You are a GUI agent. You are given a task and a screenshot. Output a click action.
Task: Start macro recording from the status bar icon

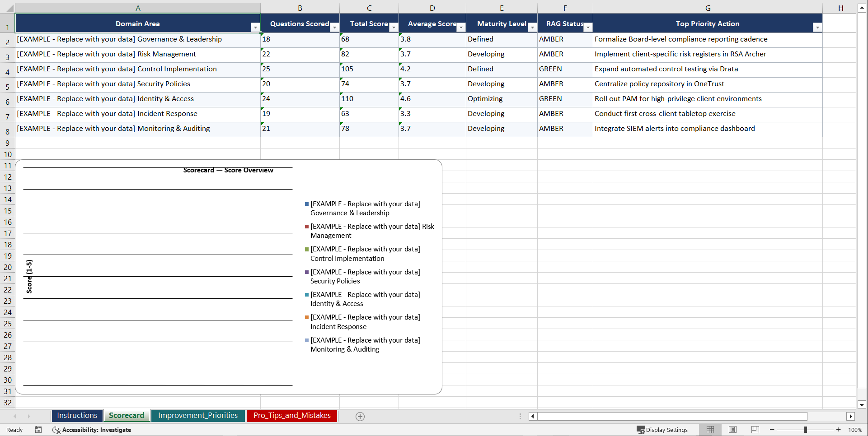[x=38, y=430]
